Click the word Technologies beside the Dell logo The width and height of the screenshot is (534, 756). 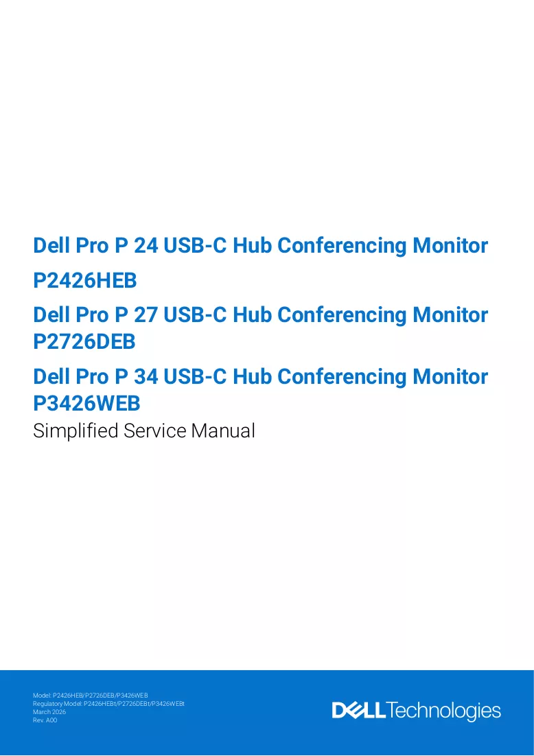point(443,711)
